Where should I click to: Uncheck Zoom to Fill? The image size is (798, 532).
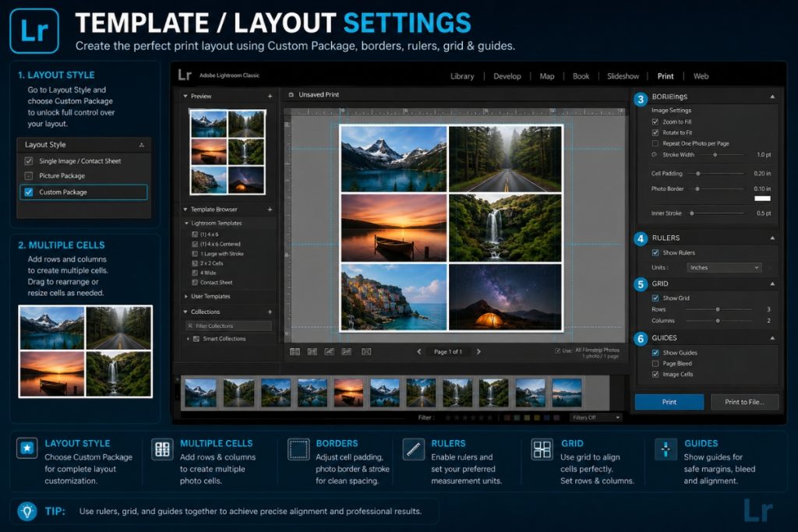(x=655, y=122)
